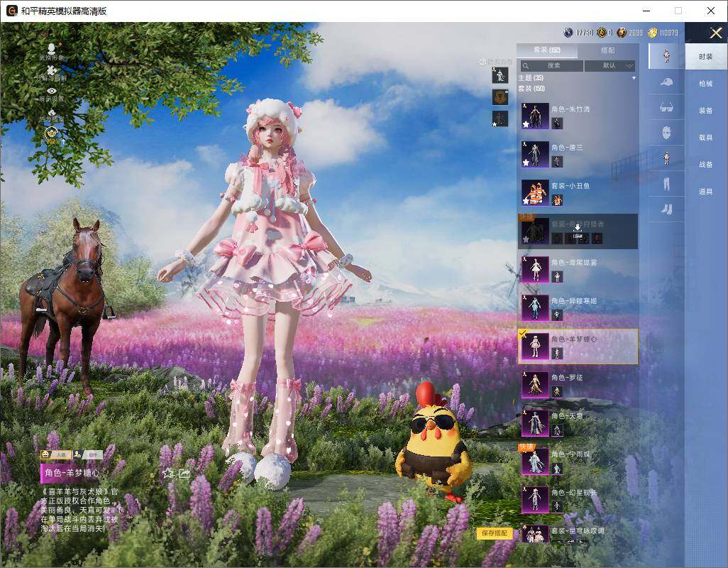
Task: Open the top equipped-slot character icon
Action: tap(500, 75)
